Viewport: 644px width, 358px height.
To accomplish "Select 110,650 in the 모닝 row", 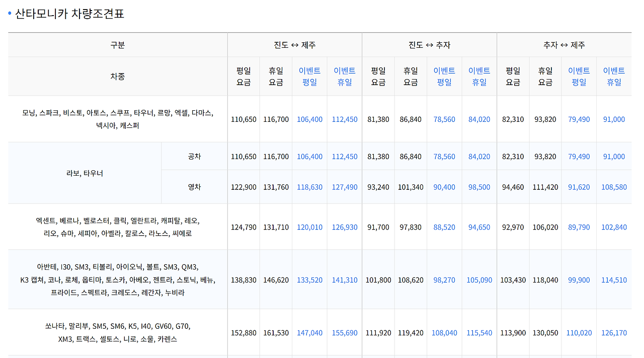I will pyautogui.click(x=244, y=119).
